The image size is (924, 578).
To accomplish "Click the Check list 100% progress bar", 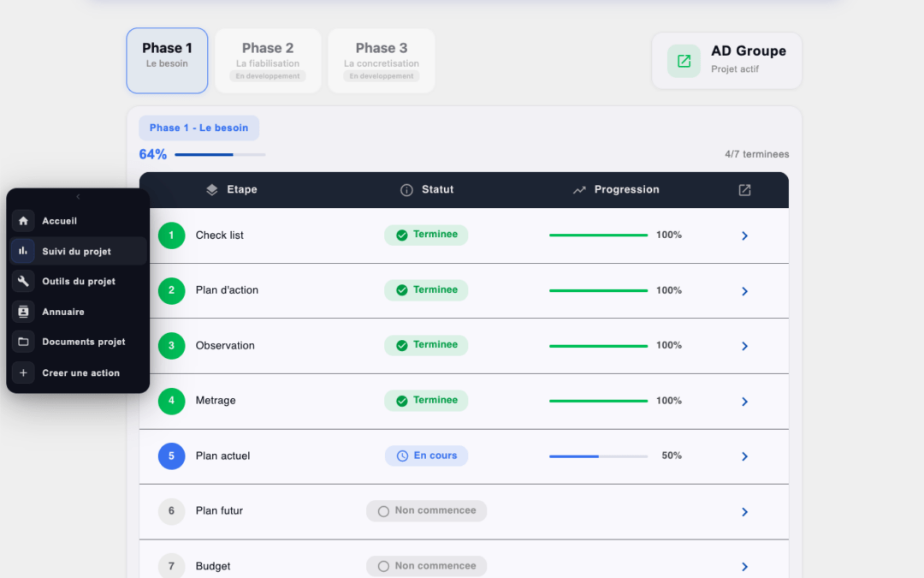I will point(598,235).
